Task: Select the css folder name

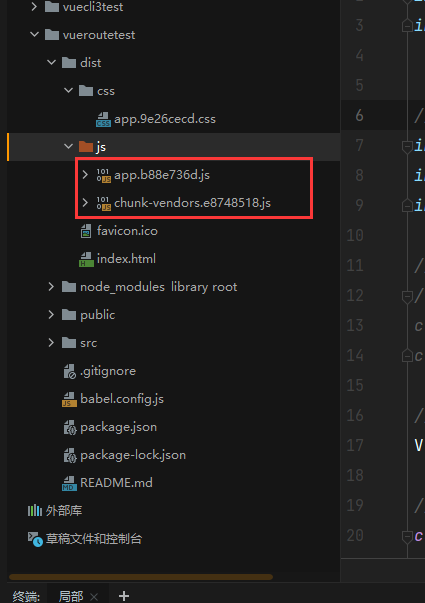Action: point(106,91)
